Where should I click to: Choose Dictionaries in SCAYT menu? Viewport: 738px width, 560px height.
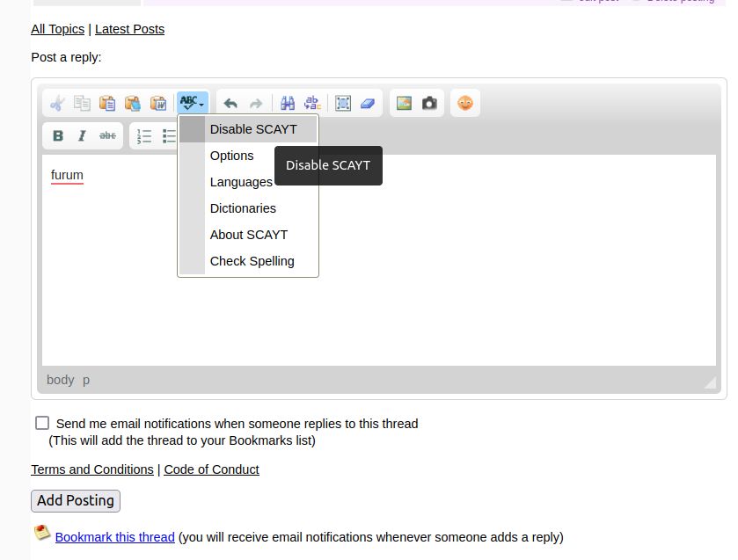pos(248,208)
